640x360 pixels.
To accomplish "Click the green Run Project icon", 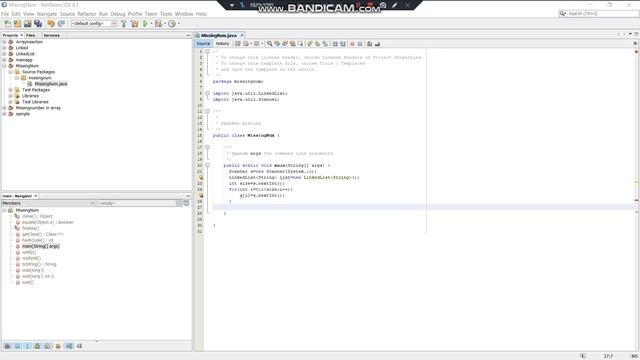I will click(x=145, y=24).
